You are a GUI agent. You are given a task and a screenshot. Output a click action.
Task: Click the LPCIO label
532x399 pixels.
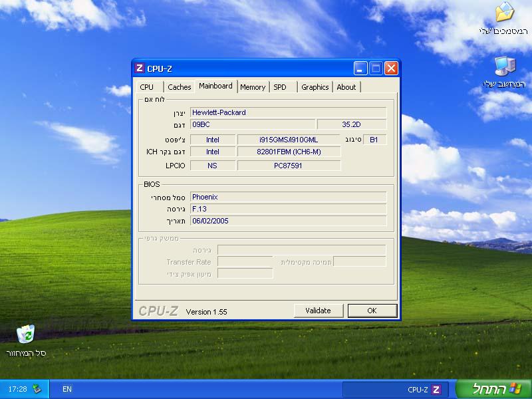(176, 166)
